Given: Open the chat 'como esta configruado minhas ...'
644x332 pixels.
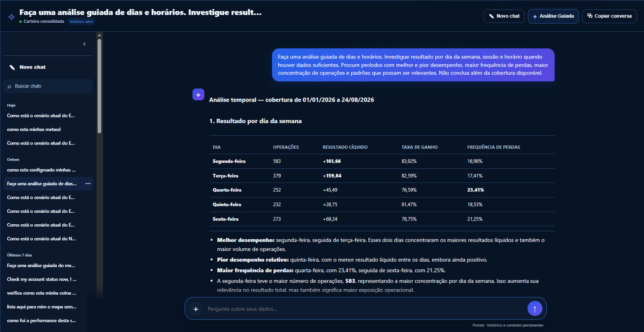Looking at the screenshot, I should [42, 170].
